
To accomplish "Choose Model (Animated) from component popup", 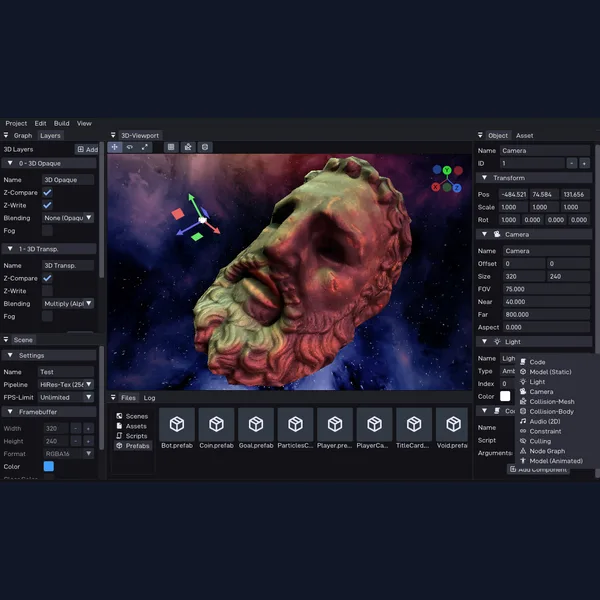I will tap(555, 461).
